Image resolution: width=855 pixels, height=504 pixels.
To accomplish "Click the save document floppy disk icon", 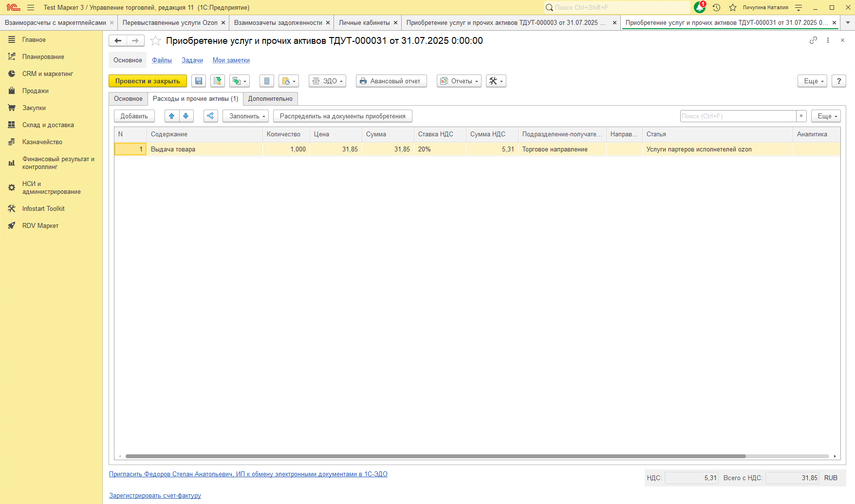I will 199,81.
